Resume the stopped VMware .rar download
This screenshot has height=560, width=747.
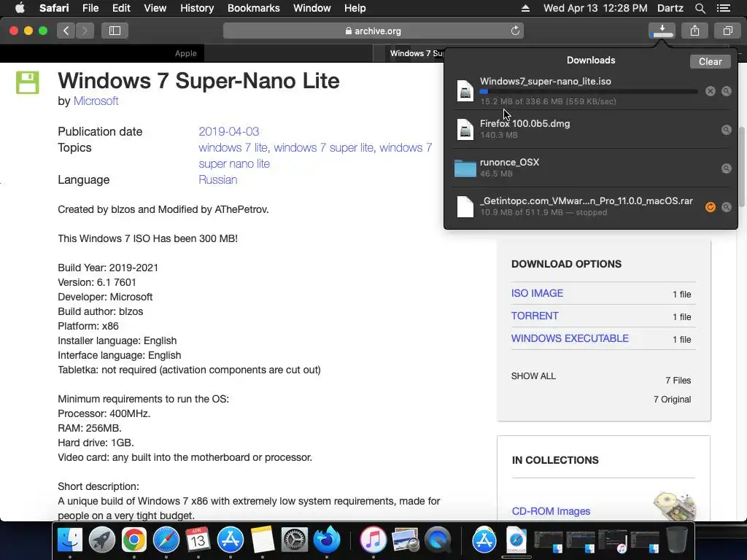pyautogui.click(x=711, y=206)
